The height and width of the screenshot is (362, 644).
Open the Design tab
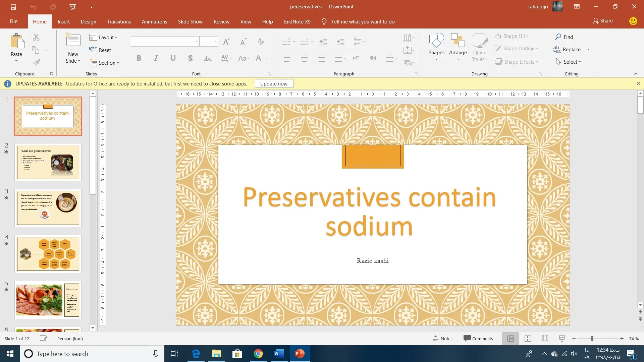88,21
